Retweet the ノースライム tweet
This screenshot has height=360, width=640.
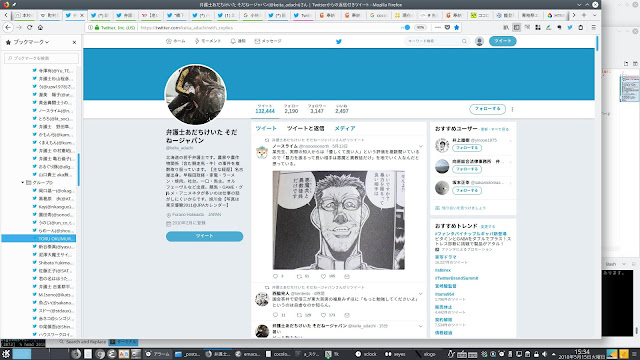tap(300, 276)
